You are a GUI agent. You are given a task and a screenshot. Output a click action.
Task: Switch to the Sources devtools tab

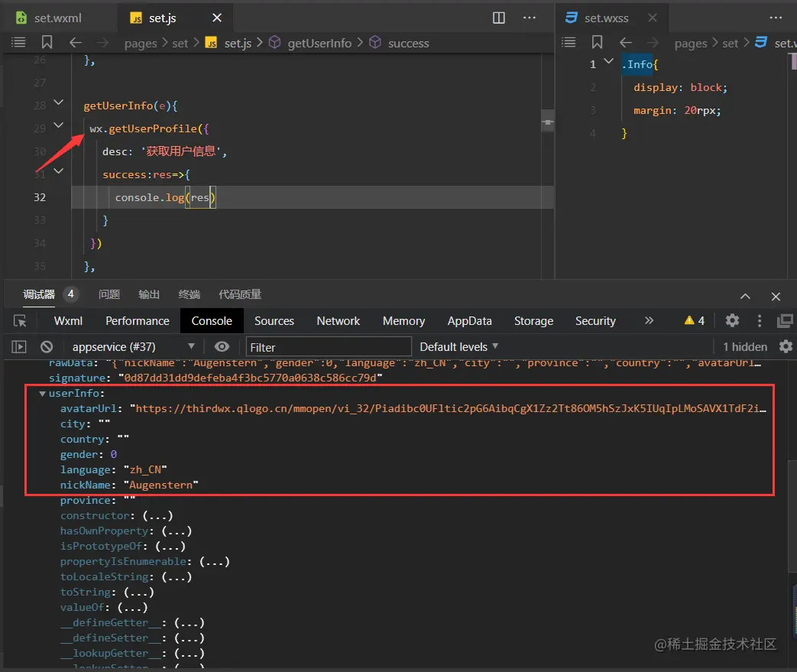(274, 321)
